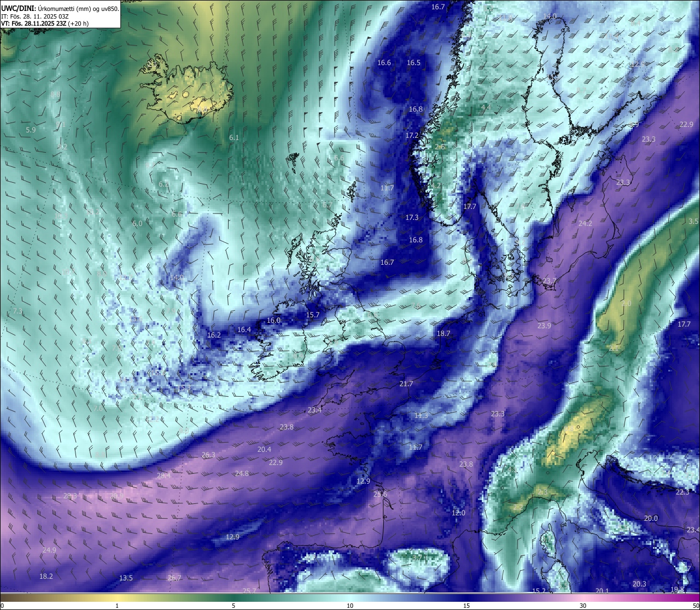
Task: Click the 22.3 value label
Action: (682, 492)
